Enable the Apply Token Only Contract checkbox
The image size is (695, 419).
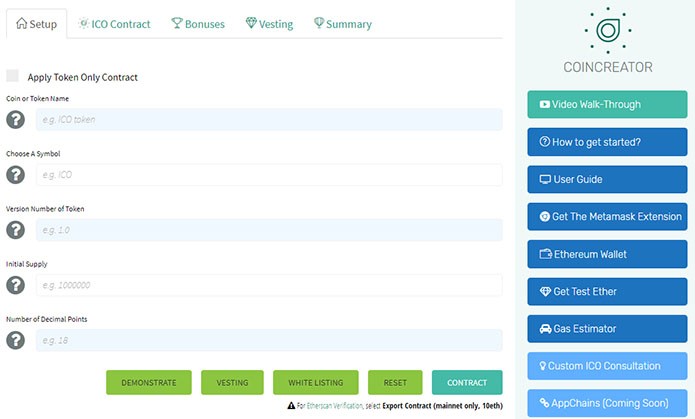(13, 76)
